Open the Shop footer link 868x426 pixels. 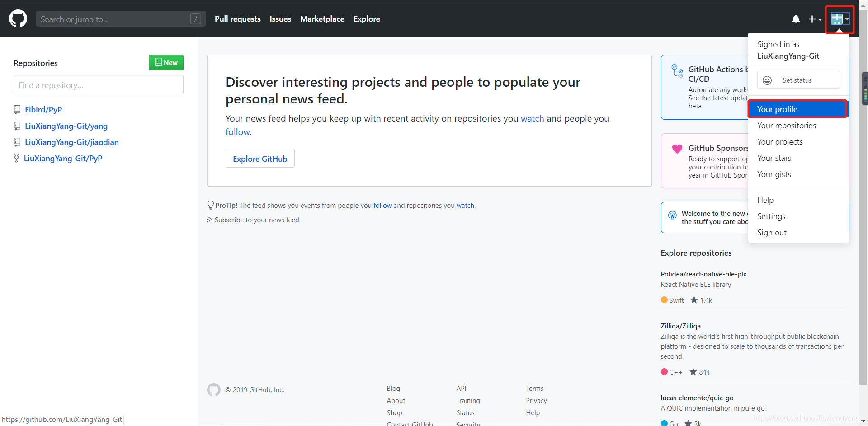(394, 413)
